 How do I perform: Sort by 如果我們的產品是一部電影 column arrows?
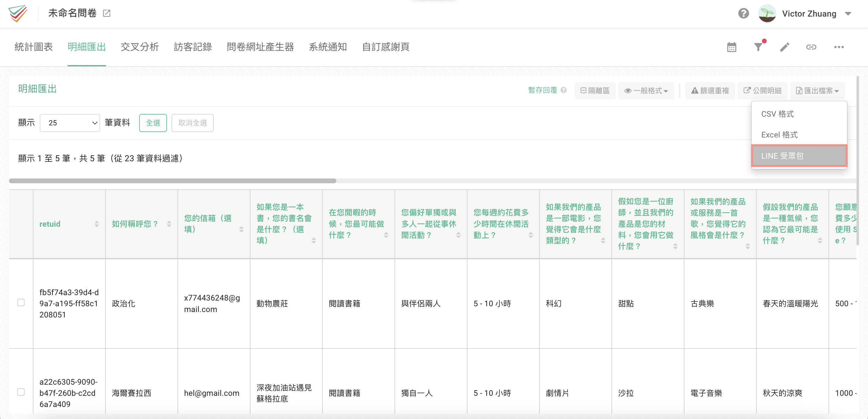(603, 240)
